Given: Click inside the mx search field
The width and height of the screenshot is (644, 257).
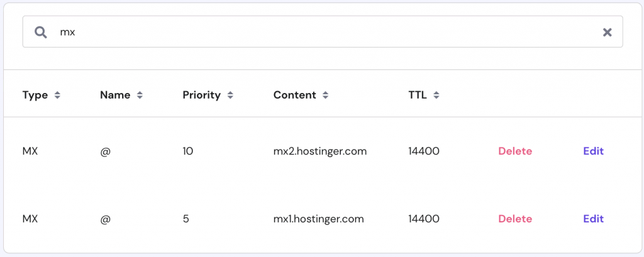Looking at the screenshot, I should [314, 32].
